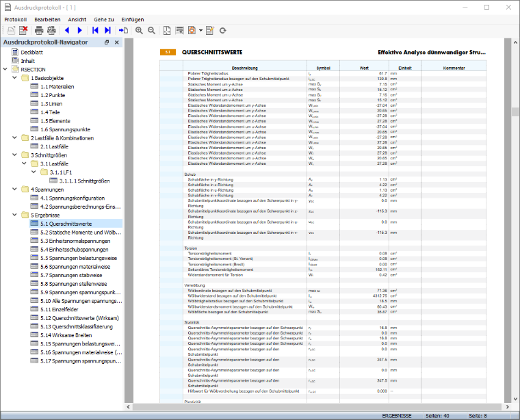
Task: Open the Bearbeiten menu
Action: 47,20
